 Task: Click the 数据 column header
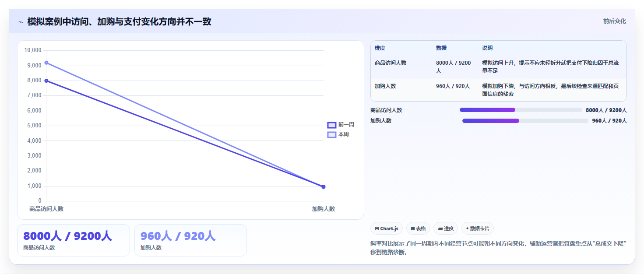(441, 48)
